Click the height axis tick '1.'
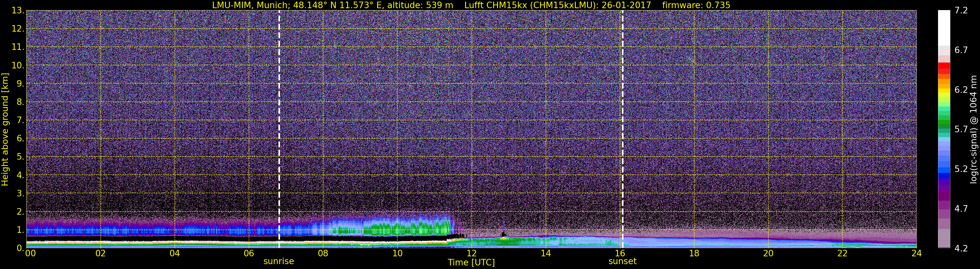 (x=20, y=230)
